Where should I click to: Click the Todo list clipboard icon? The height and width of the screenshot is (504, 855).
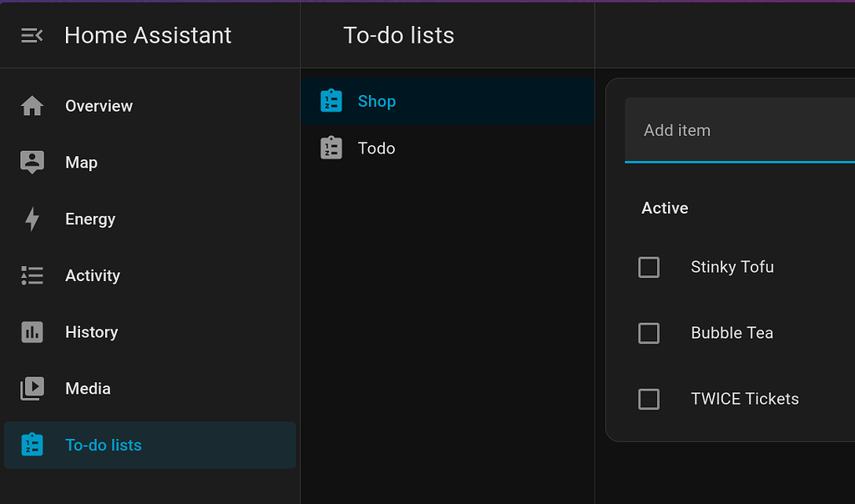[331, 148]
